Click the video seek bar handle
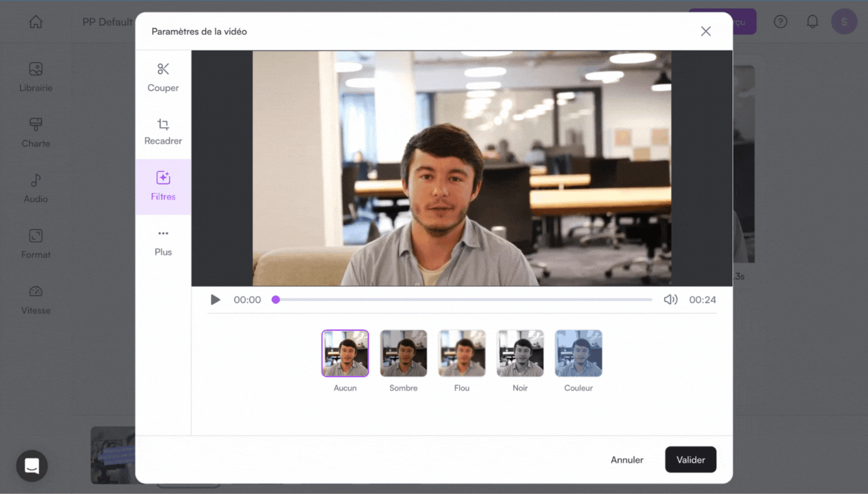This screenshot has width=868, height=494. click(275, 299)
